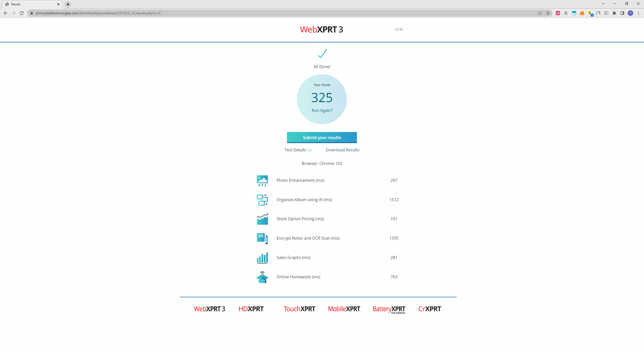The width and height of the screenshot is (644, 352).
Task: Open the QR code extension
Action: [x=566, y=13]
